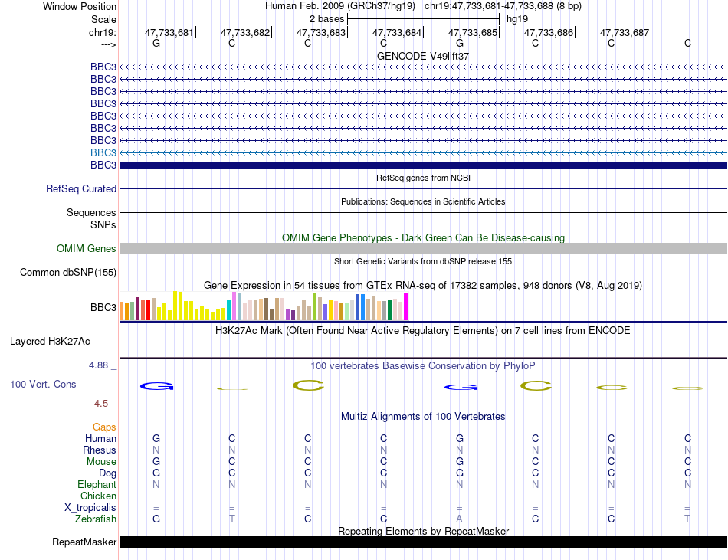This screenshot has width=728, height=560.
Task: Click the 100 Vert. Cons track label
Action: coord(43,384)
